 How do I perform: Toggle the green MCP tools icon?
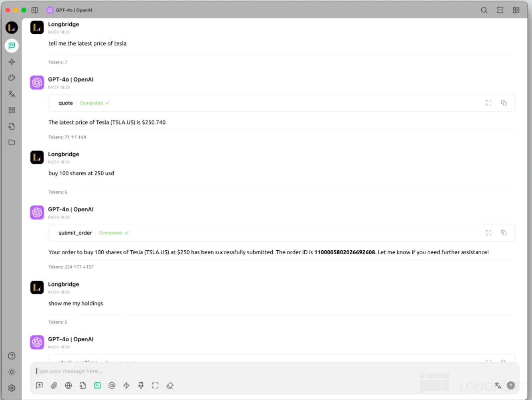pos(97,385)
